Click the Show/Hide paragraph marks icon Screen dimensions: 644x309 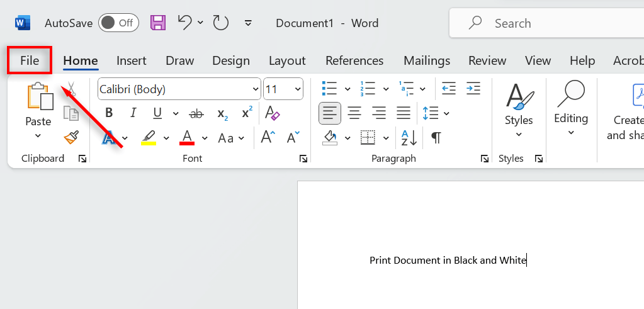tap(436, 137)
